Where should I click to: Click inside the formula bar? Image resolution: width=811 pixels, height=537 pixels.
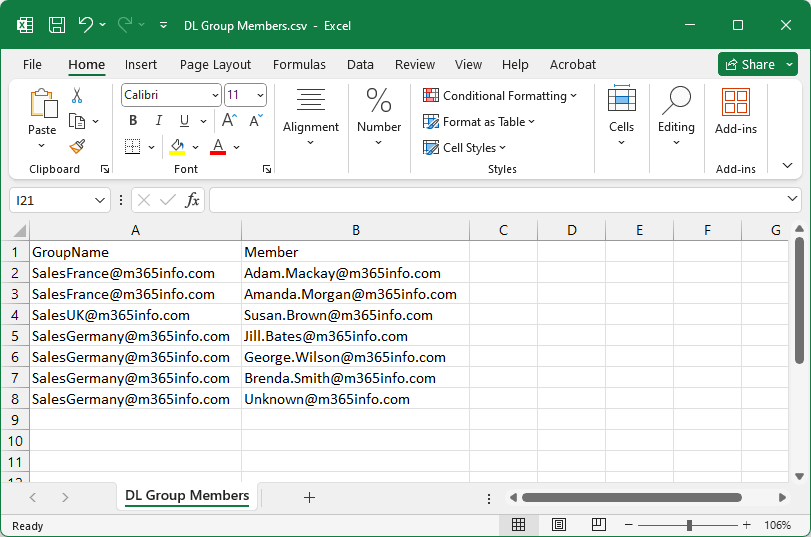point(499,200)
